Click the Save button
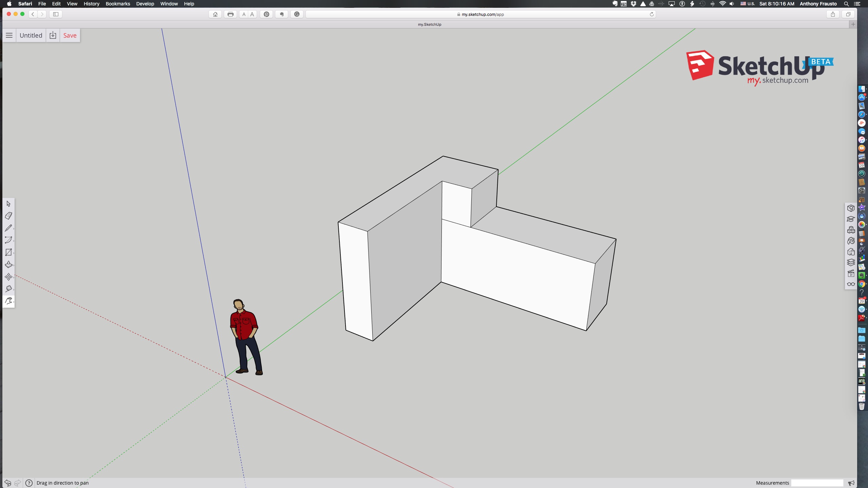 70,35
